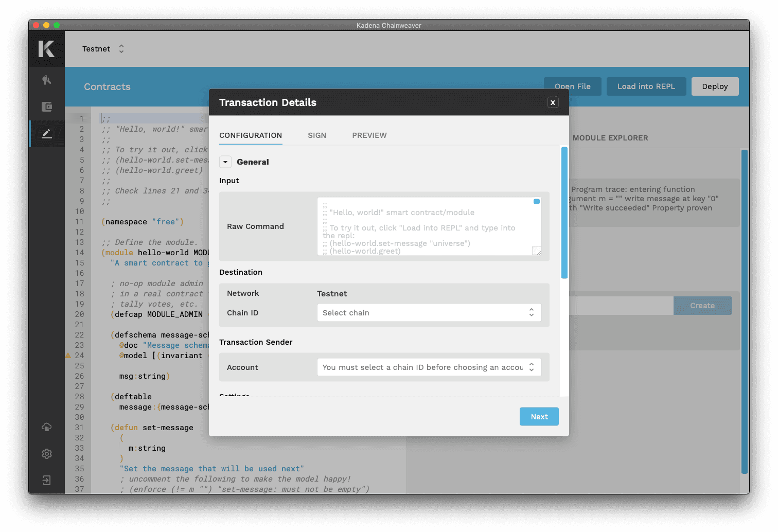Screen dimensions: 778x532
Task: Click the 'Input' heading in dialog
Action: pyautogui.click(x=229, y=181)
